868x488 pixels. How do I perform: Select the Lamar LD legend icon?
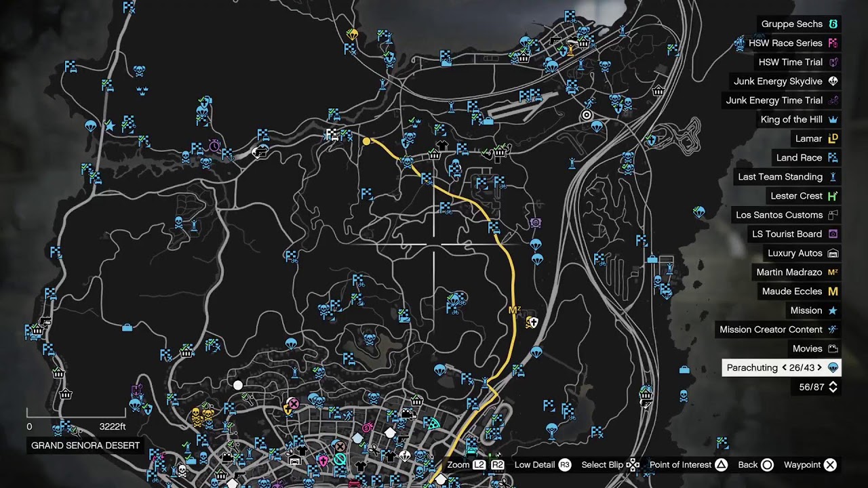[x=833, y=138]
